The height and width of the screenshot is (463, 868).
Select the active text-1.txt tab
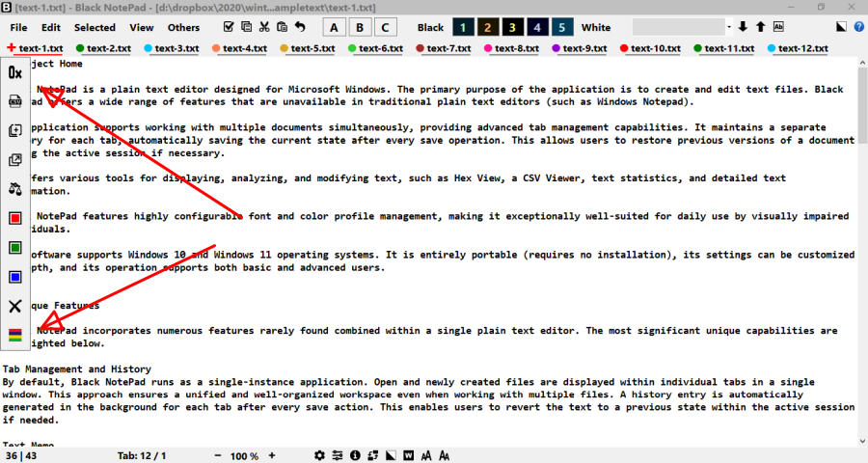pyautogui.click(x=36, y=48)
